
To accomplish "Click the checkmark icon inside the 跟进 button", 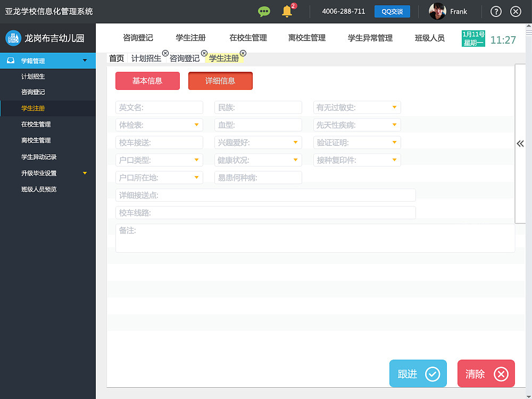I will click(432, 373).
